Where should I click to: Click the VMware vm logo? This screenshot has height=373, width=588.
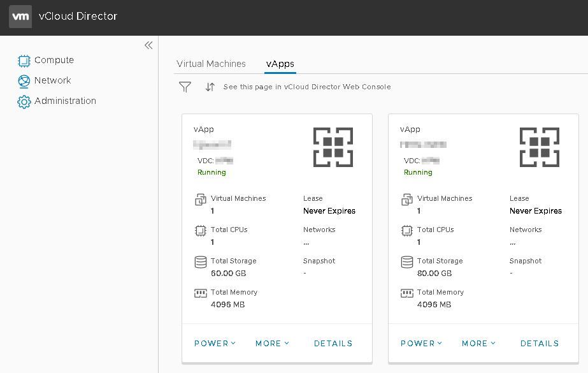coord(20,17)
